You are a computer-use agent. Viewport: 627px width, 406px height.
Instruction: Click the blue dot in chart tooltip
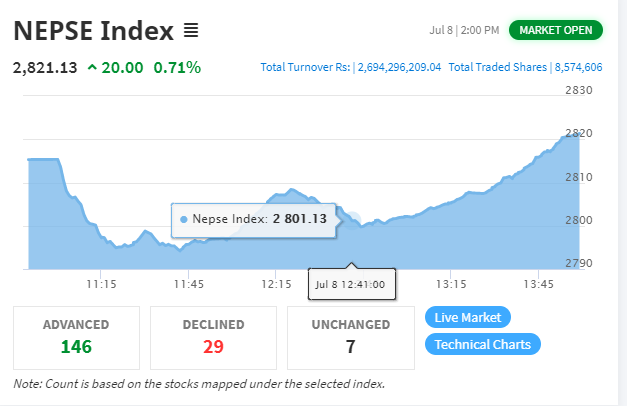tap(184, 219)
